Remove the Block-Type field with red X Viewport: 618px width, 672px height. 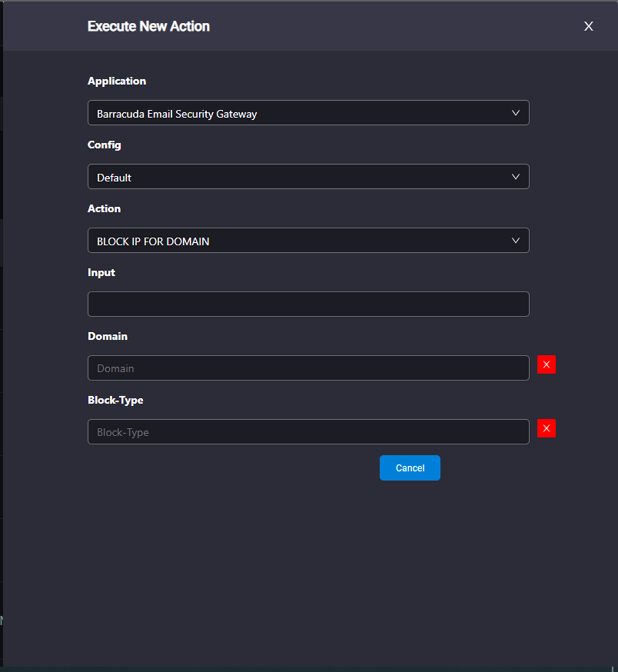(546, 429)
